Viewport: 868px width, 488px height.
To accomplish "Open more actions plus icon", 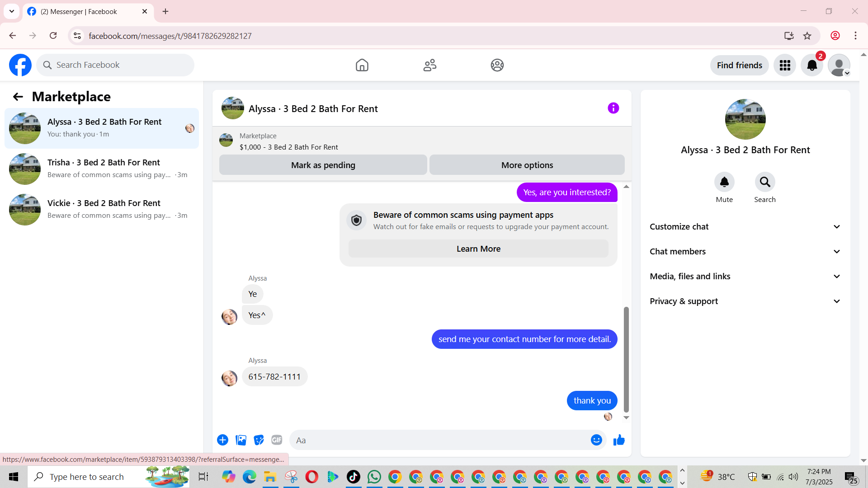I will 222,440.
